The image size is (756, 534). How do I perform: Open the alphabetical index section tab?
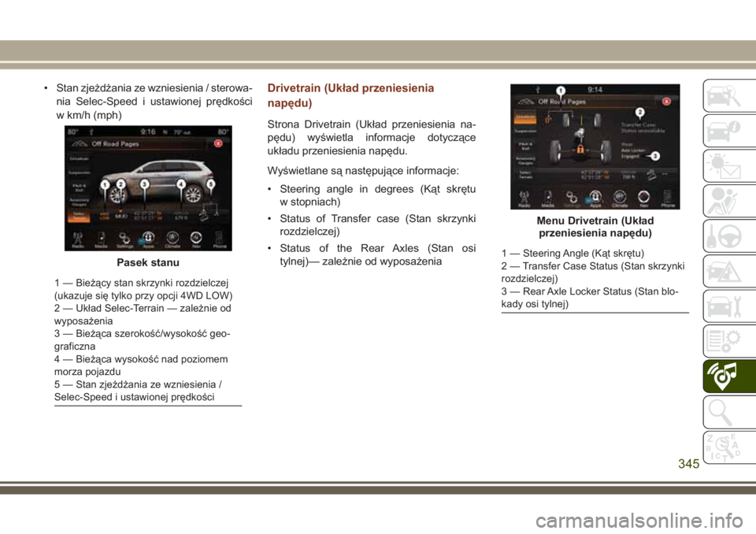point(729,447)
